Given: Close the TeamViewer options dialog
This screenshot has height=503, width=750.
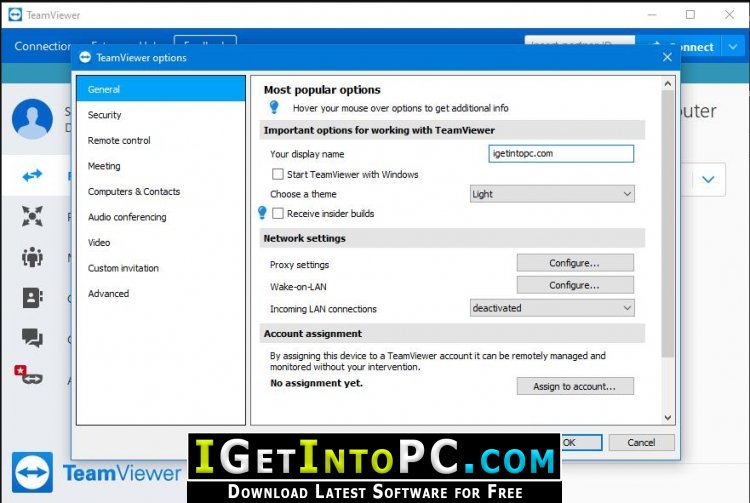Looking at the screenshot, I should 667,57.
